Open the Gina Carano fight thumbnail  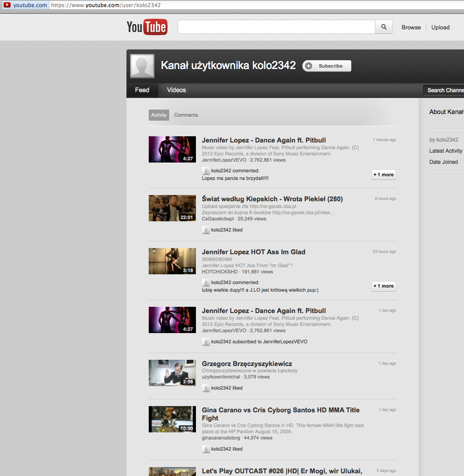172,419
